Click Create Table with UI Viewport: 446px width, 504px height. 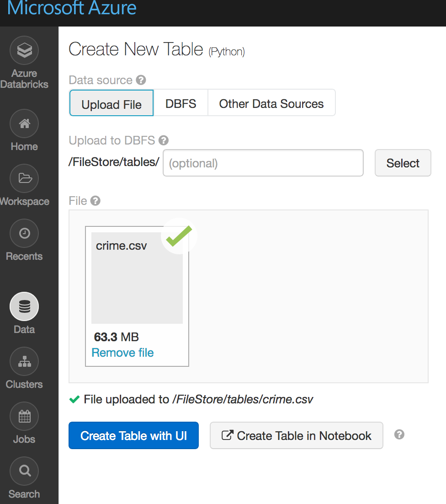[x=133, y=435]
